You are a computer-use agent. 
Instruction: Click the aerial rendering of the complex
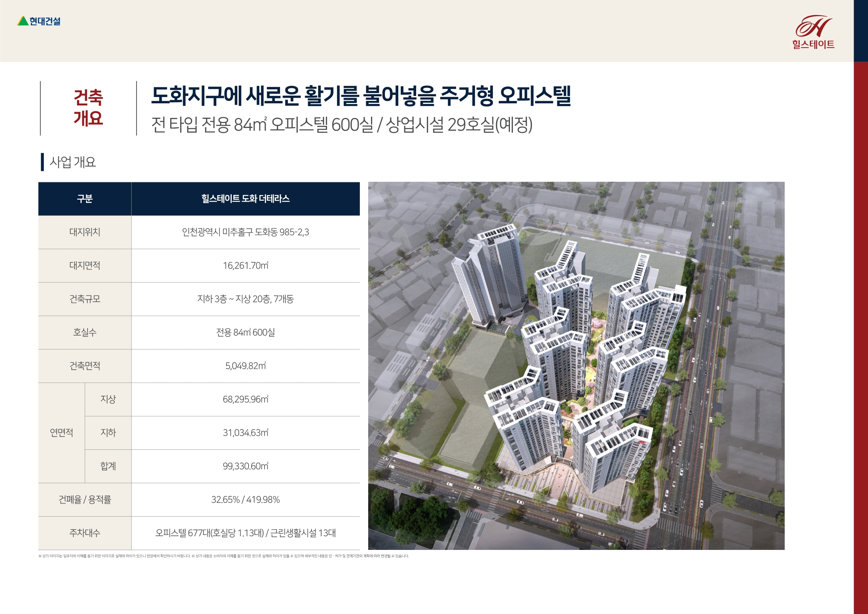pyautogui.click(x=576, y=365)
